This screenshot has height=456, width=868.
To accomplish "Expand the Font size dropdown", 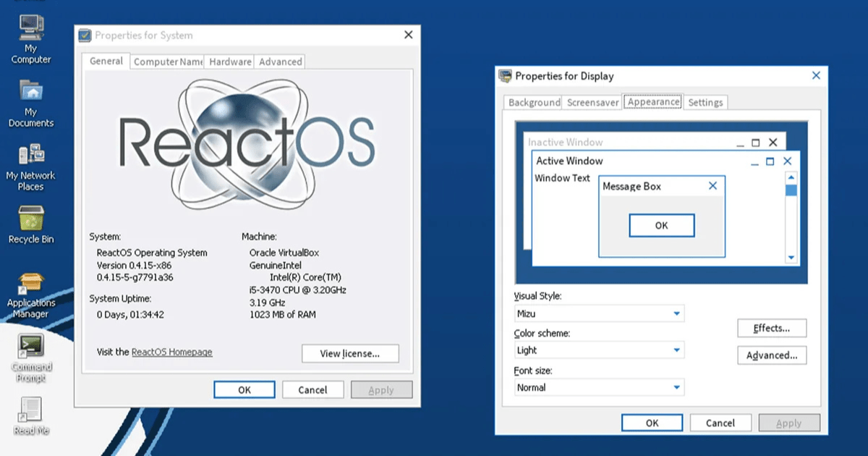I will pyautogui.click(x=678, y=387).
